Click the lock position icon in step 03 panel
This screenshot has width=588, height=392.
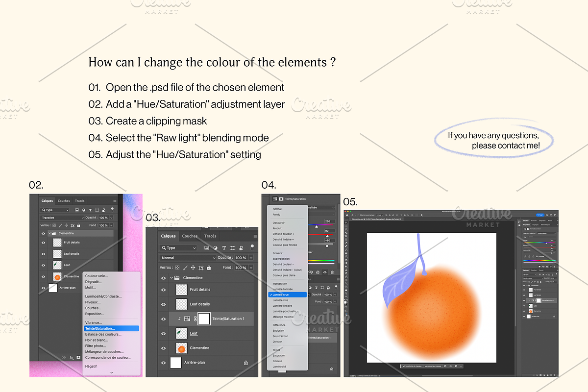pos(193,268)
